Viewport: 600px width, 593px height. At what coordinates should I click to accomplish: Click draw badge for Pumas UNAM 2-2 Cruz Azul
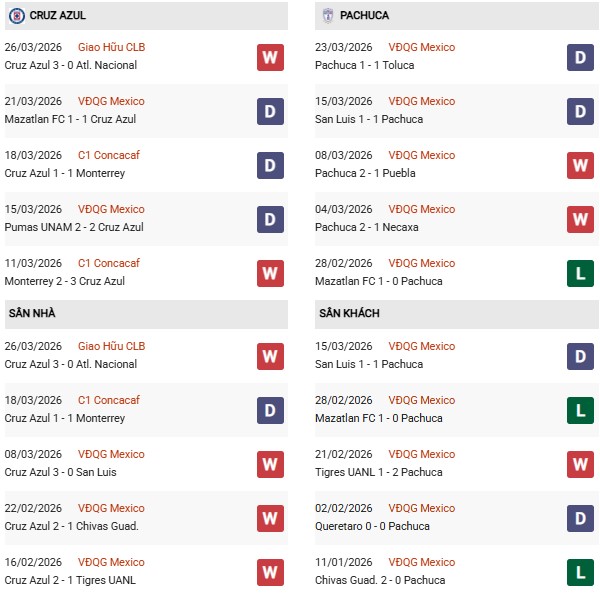[269, 219]
